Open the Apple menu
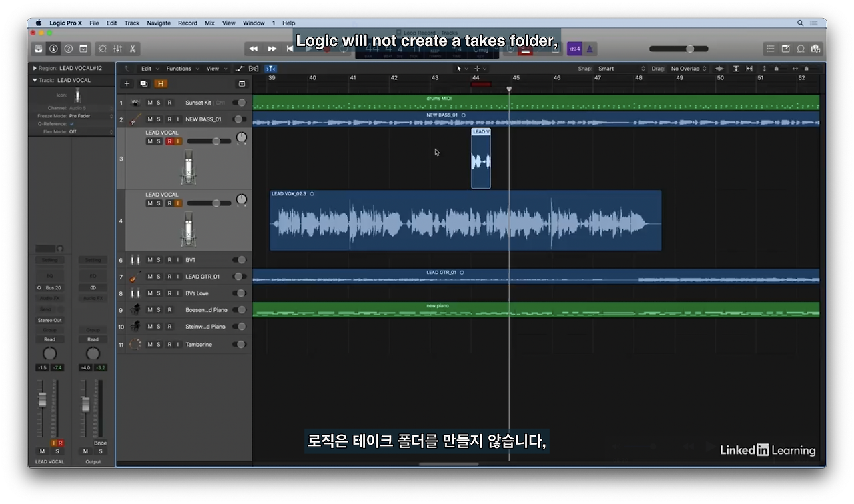The height and width of the screenshot is (504, 854). pyautogui.click(x=38, y=23)
